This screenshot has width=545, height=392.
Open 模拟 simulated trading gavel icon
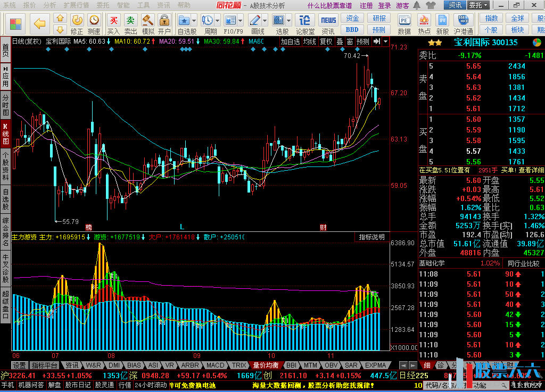click(x=147, y=21)
